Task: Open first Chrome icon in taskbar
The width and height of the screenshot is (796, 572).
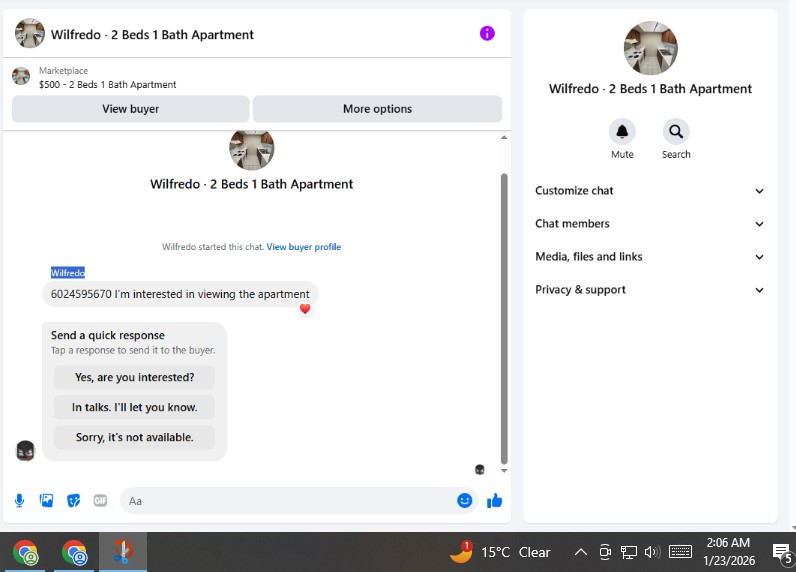Action: [25, 552]
